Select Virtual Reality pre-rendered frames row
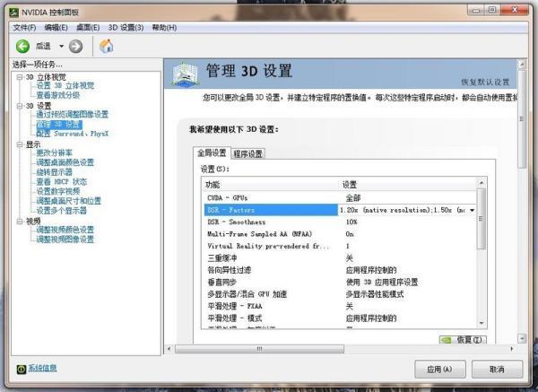538x392 pixels. [340, 246]
